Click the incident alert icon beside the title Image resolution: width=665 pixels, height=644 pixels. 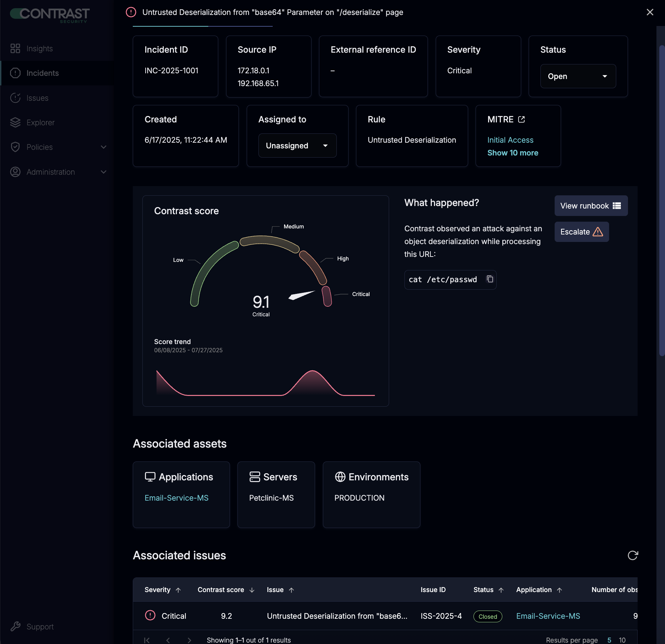pyautogui.click(x=131, y=12)
